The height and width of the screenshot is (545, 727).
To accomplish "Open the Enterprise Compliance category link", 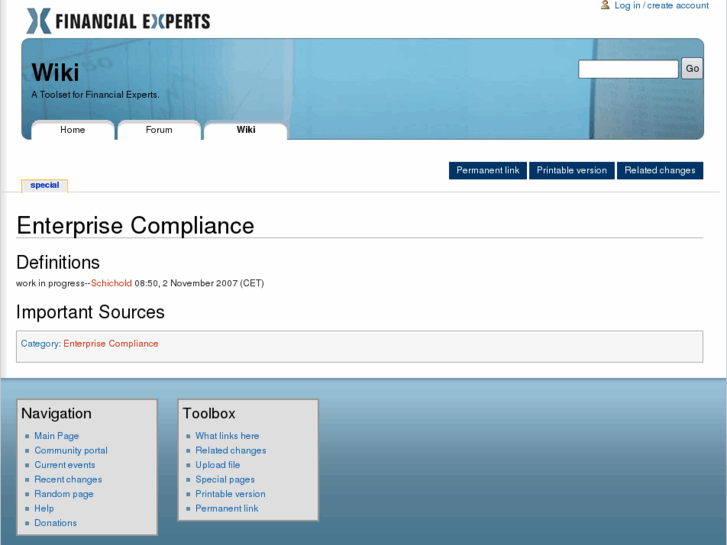I will [x=111, y=344].
